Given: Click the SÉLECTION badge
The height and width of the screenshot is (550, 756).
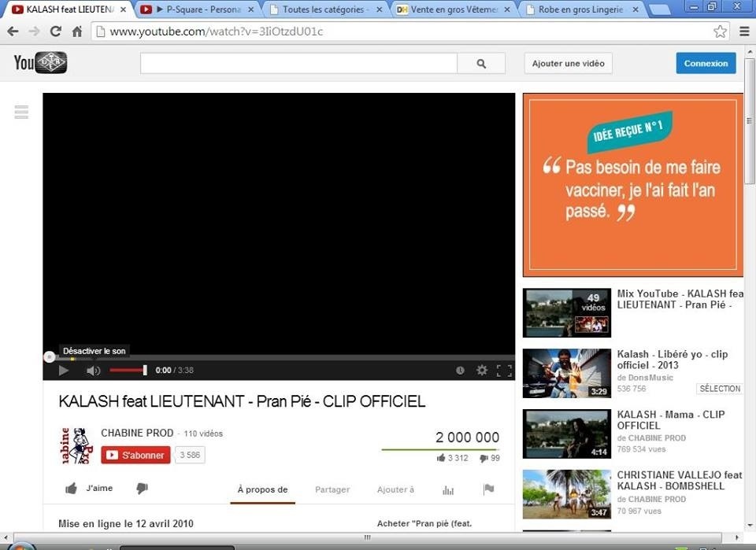Looking at the screenshot, I should (x=720, y=389).
